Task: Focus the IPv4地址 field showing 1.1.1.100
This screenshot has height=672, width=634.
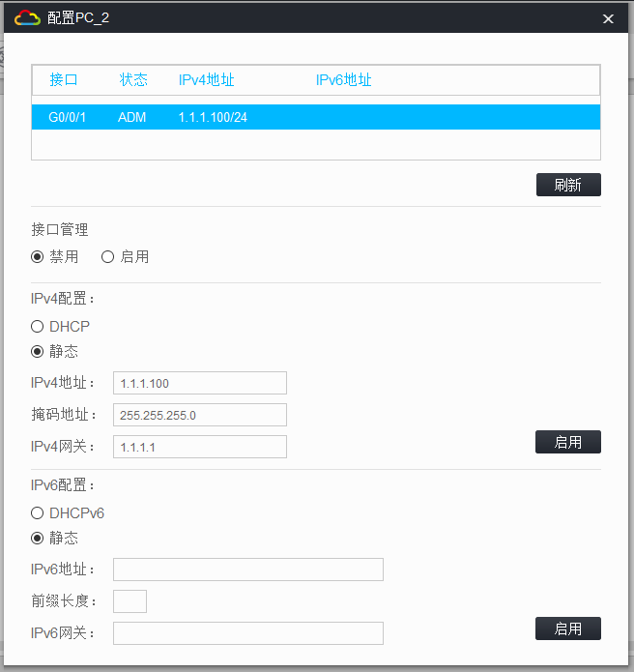Action: coord(200,383)
